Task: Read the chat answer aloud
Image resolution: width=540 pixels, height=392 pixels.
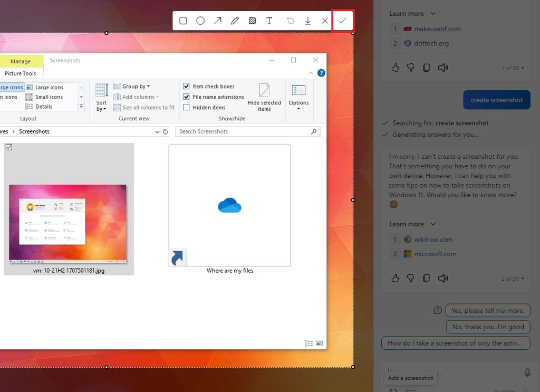Action: (x=442, y=278)
